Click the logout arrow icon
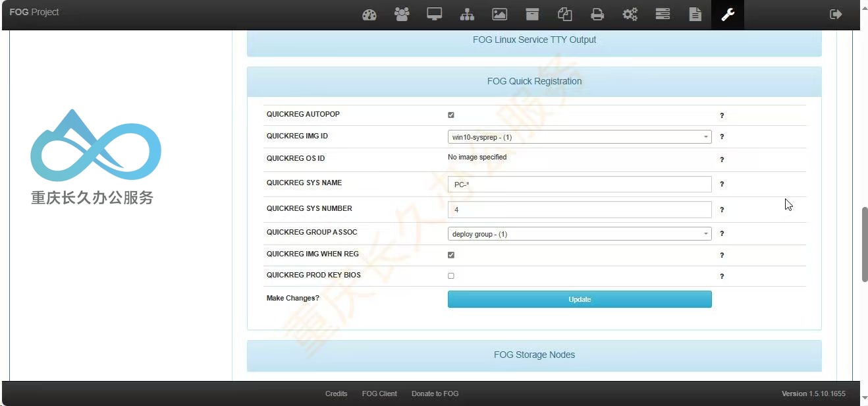This screenshot has height=406, width=868. pyautogui.click(x=836, y=14)
